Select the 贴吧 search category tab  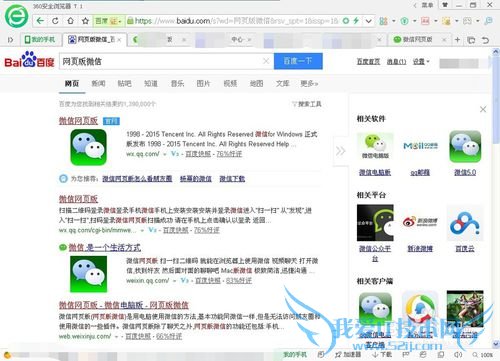pos(124,83)
